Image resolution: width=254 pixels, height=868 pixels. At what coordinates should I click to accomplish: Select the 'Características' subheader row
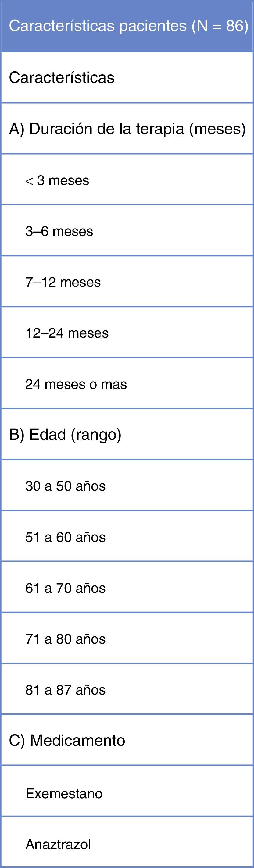(61, 78)
